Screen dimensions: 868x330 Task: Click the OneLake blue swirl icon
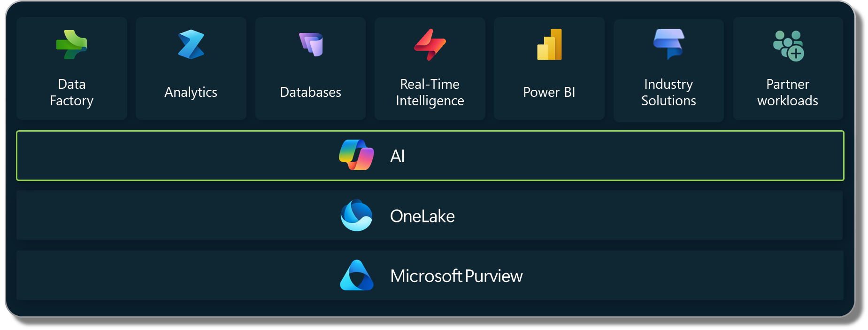pos(356,215)
